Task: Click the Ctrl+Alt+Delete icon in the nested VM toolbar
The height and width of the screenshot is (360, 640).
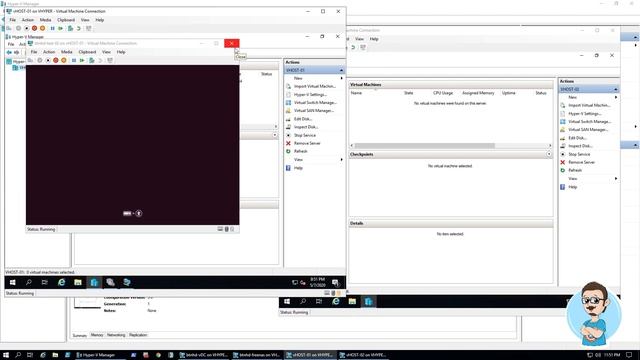Action: click(x=31, y=60)
